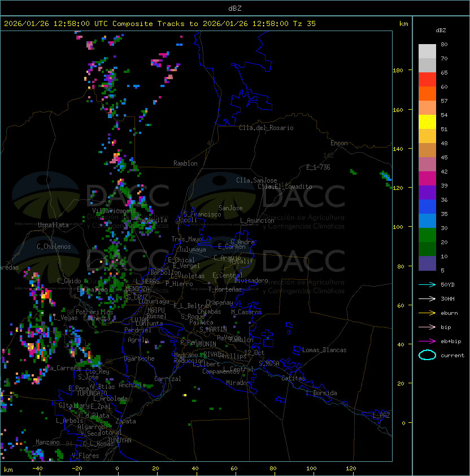Click the '160' km vertical axis tick

[x=398, y=110]
